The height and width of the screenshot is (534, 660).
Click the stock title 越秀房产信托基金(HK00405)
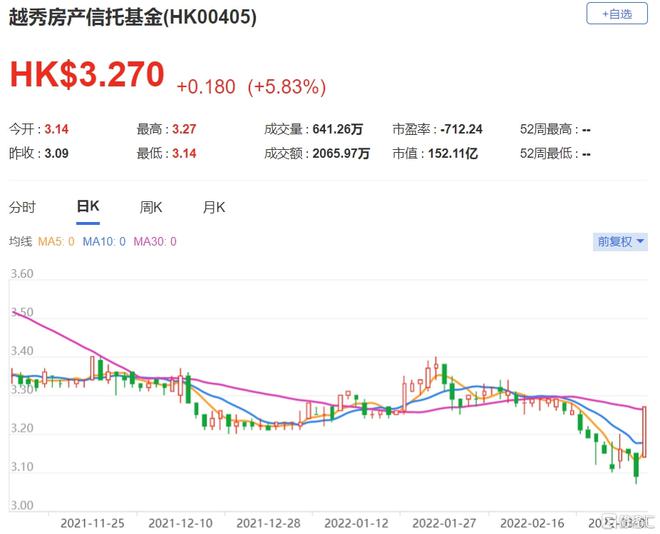pyautogui.click(x=133, y=17)
